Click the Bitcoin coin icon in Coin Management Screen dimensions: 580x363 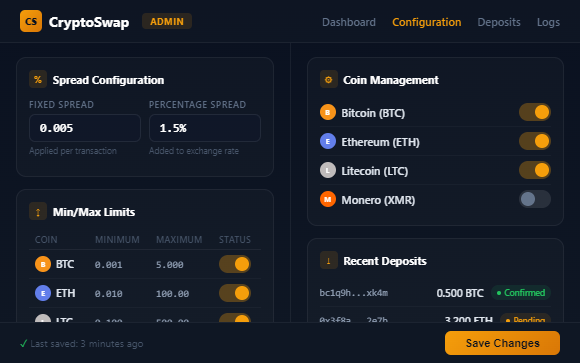(x=328, y=112)
